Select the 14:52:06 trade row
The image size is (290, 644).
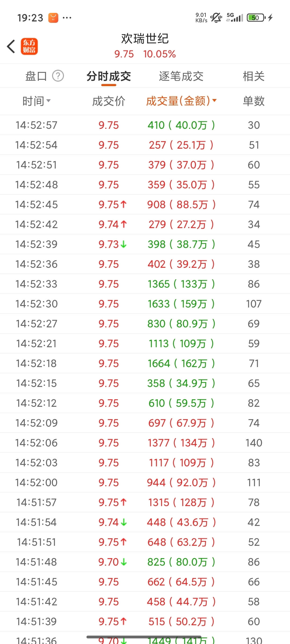(145, 443)
